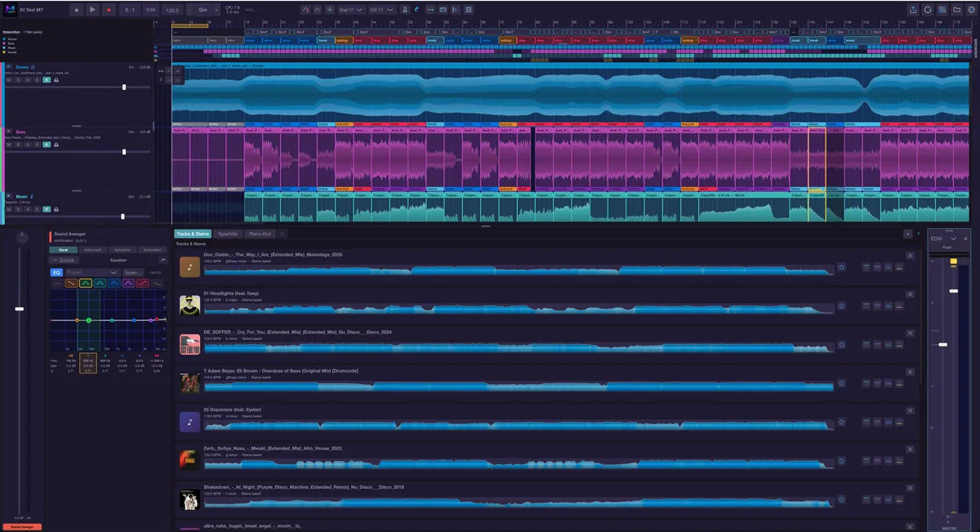Screen dimensions: 980x532
Task: Remove the Don Diablo track with its X
Action: pos(911,255)
